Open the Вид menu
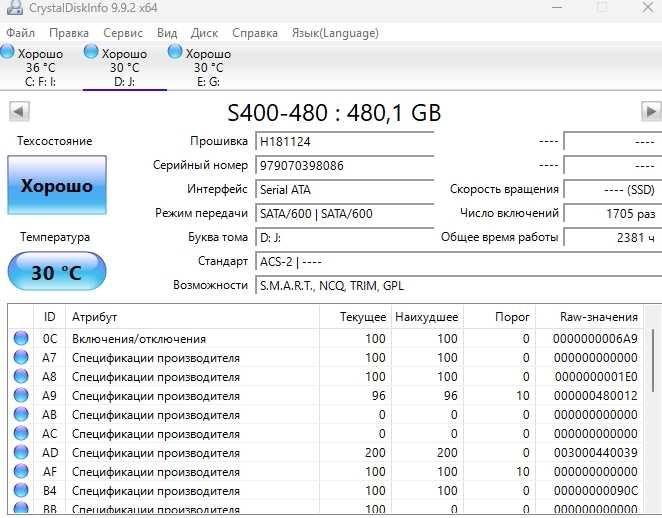662x518 pixels. pos(167,33)
